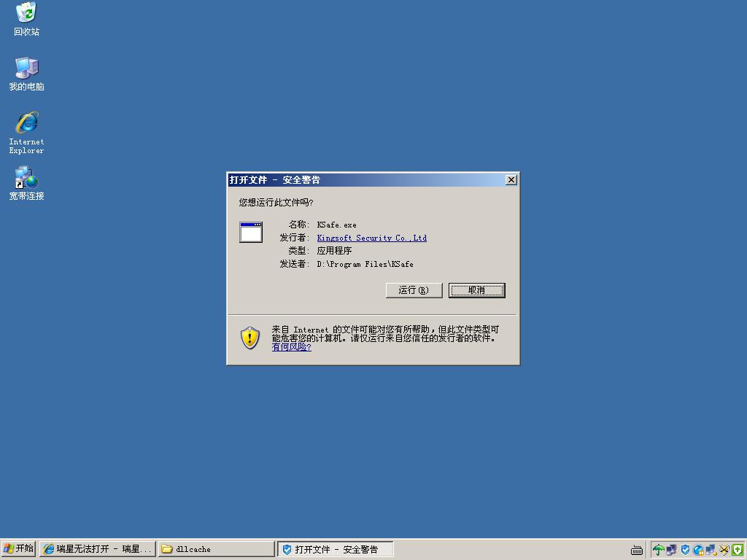
Task: Open the Kingsoft Security Co.,Ltd publisher link
Action: click(x=372, y=238)
